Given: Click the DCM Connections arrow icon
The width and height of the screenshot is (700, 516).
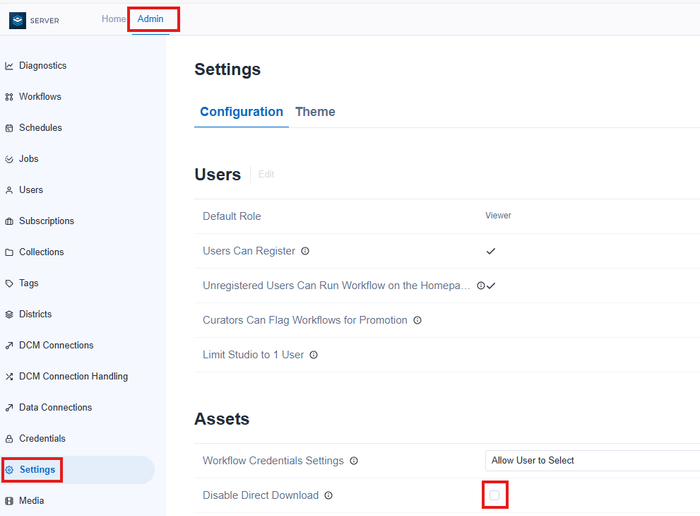Looking at the screenshot, I should [9, 345].
